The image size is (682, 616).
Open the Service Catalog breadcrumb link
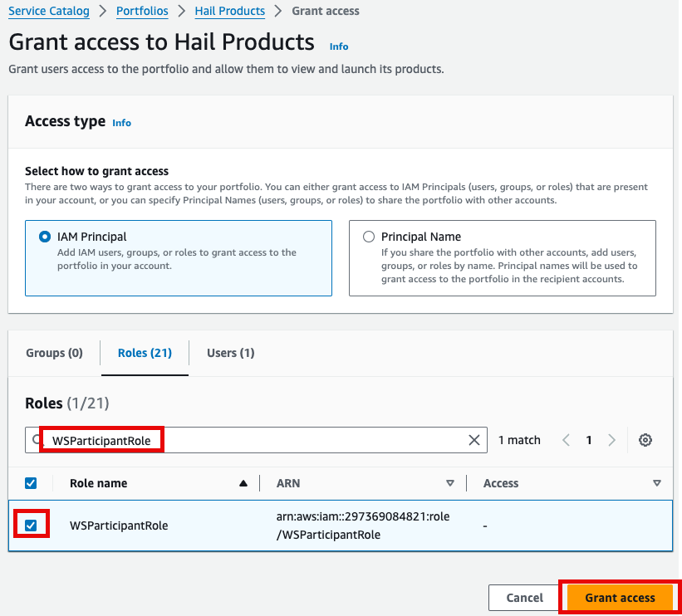(49, 11)
